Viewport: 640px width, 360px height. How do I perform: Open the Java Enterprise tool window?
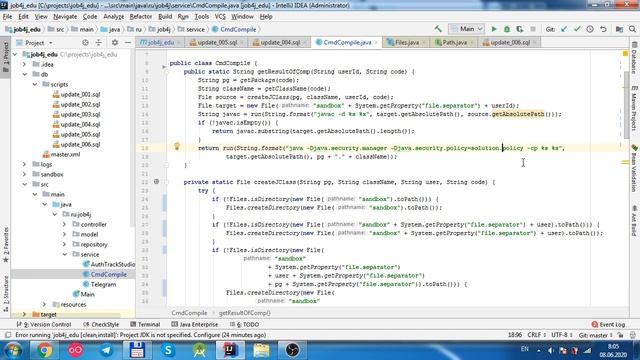tap(194, 324)
